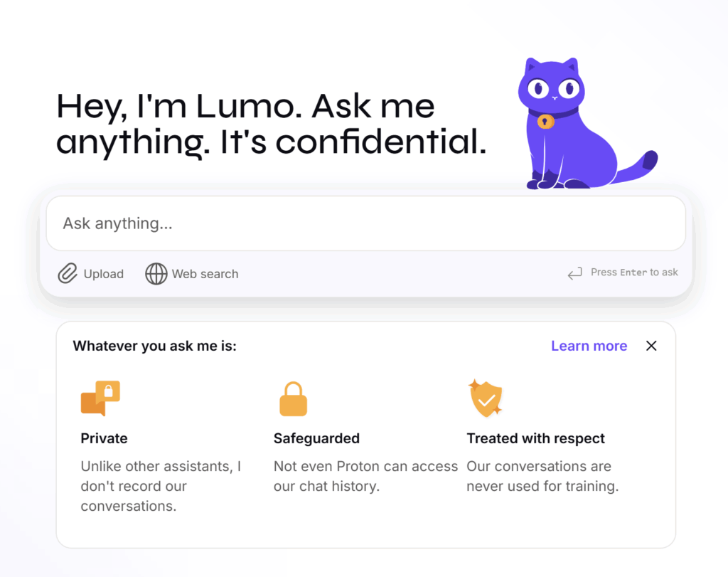Click the "Press Enter to ask" hint
Screen dimensions: 728x577
click(x=634, y=272)
